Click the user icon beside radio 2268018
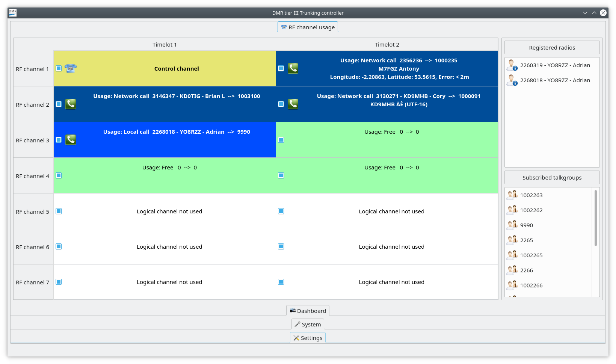616x364 pixels. coord(512,80)
